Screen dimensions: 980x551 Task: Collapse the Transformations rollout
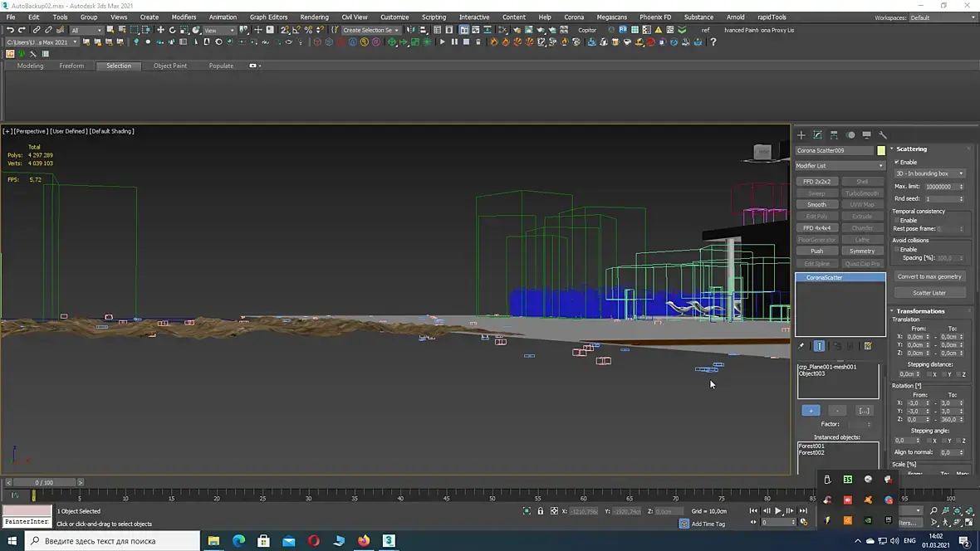pos(920,311)
